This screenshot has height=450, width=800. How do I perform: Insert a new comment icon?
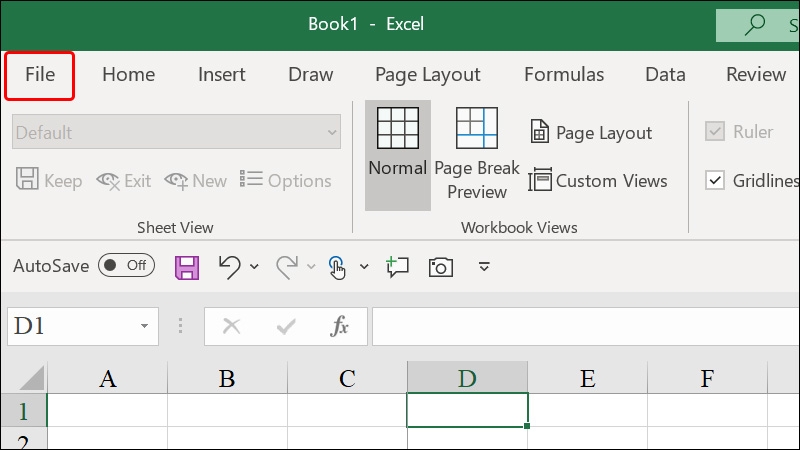tap(397, 267)
